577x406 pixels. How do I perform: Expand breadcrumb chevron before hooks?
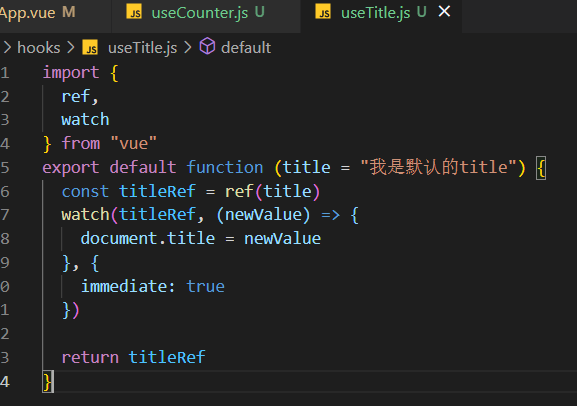click(x=7, y=47)
